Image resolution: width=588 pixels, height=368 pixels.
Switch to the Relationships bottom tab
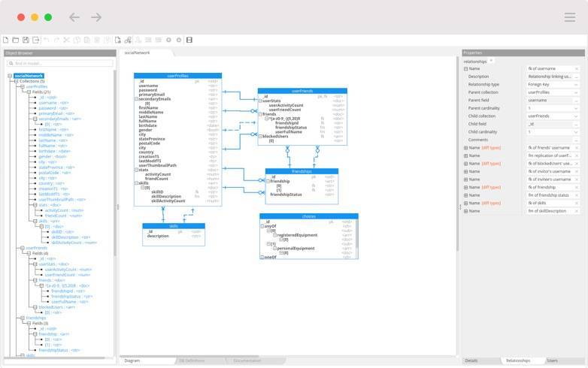click(517, 360)
